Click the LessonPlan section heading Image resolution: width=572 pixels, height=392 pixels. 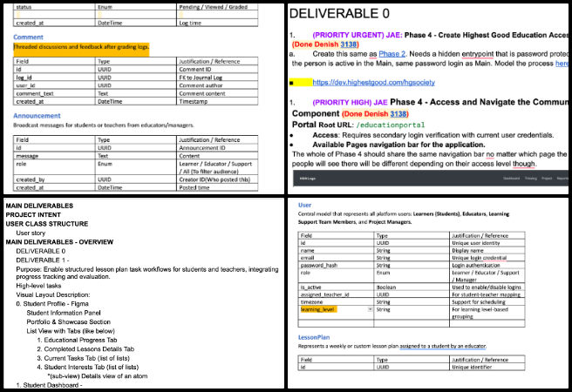pyautogui.click(x=314, y=337)
